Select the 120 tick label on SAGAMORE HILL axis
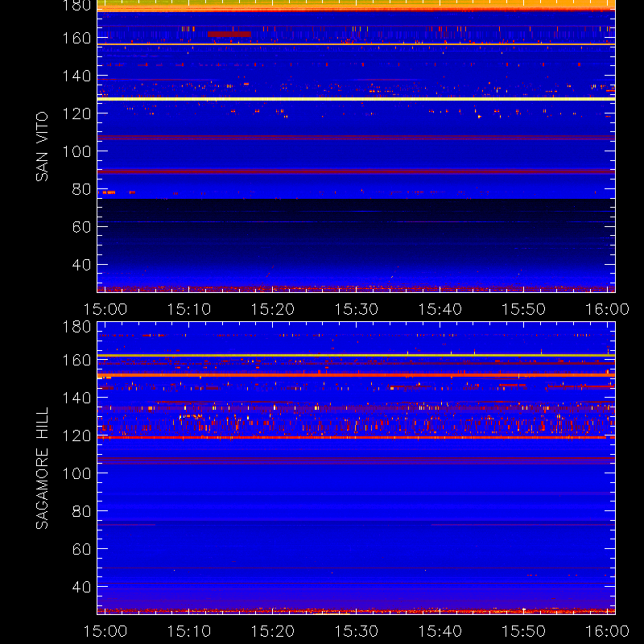 click(x=76, y=436)
